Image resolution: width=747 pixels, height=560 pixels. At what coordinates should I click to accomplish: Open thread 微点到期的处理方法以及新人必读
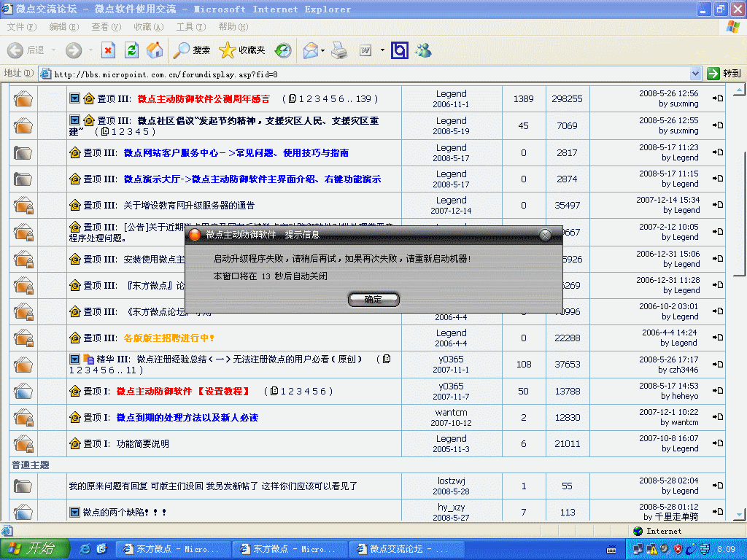tap(187, 418)
